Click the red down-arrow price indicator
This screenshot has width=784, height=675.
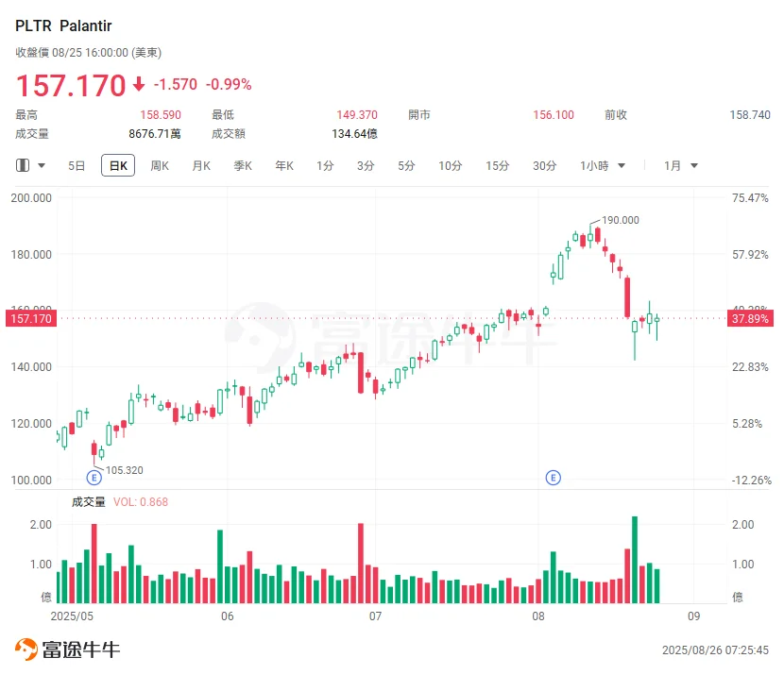pyautogui.click(x=139, y=84)
